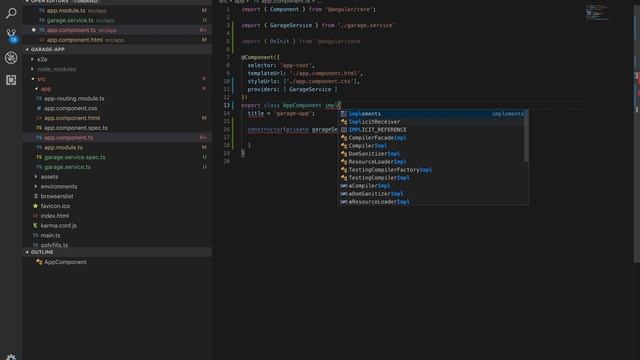The width and height of the screenshot is (640, 360).
Task: Expand the assets folder
Action: [x=117, y=177]
